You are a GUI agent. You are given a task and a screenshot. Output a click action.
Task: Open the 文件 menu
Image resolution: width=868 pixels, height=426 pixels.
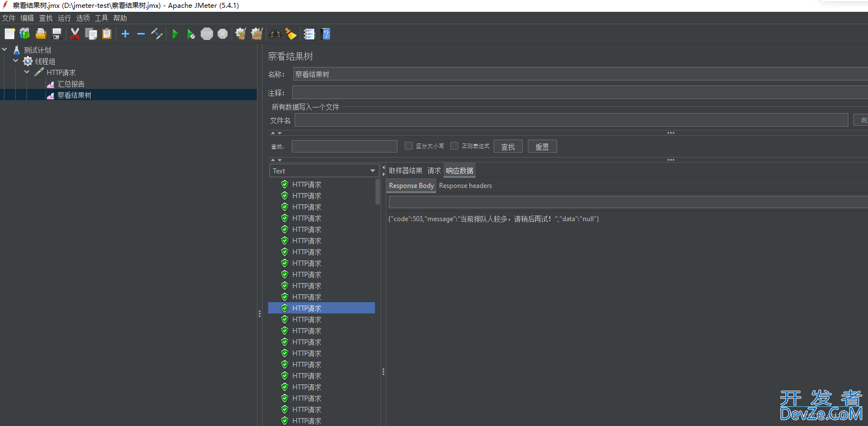tap(8, 18)
